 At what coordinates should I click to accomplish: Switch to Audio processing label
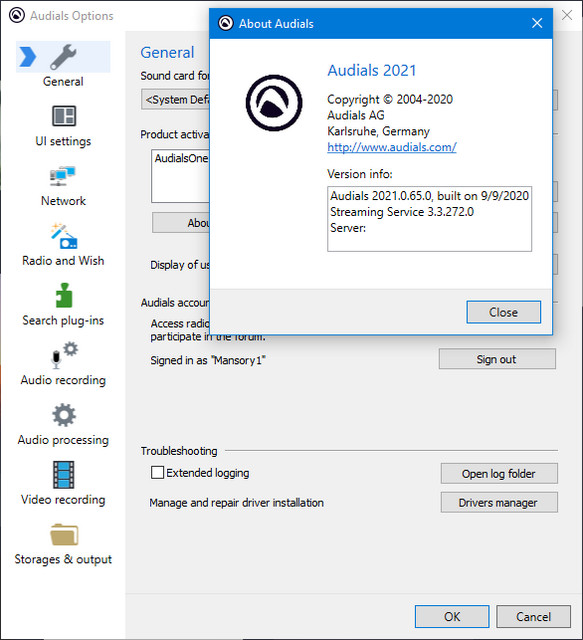[x=63, y=440]
